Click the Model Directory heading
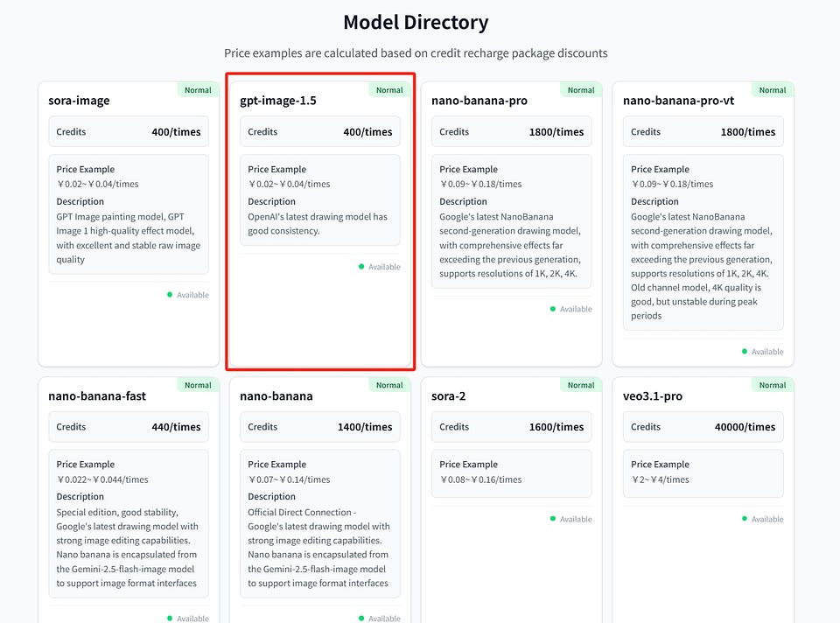Screen dimensions: 840x623 tap(416, 23)
